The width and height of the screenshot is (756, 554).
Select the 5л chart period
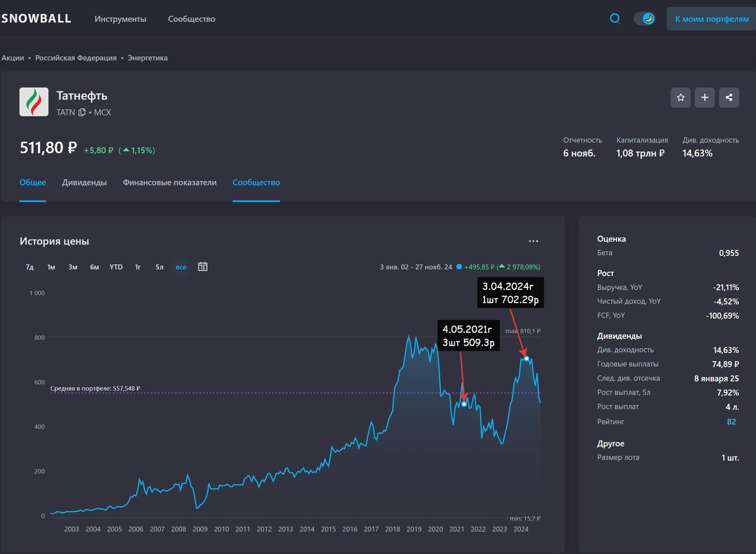point(159,267)
